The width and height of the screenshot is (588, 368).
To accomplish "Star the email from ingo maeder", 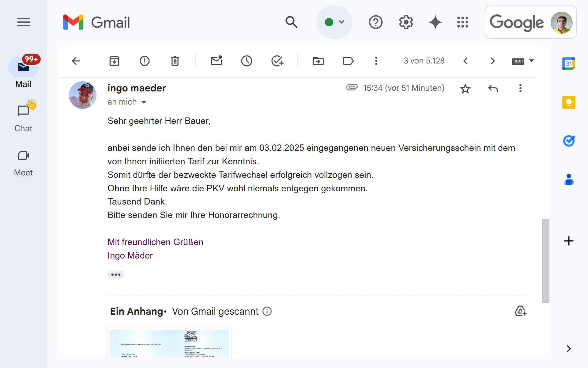I will 465,88.
